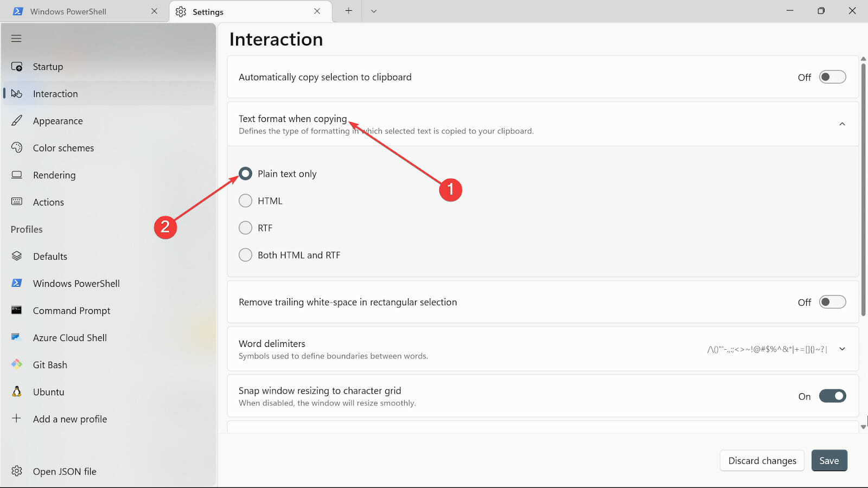This screenshot has width=868, height=488.
Task: Click the Command Prompt profile icon
Action: 17,310
